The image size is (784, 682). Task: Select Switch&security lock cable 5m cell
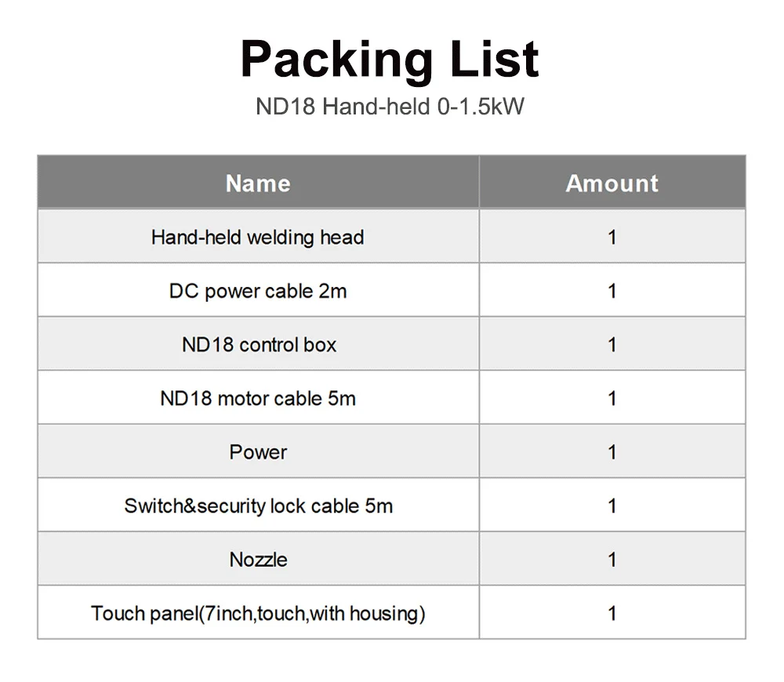pos(258,506)
